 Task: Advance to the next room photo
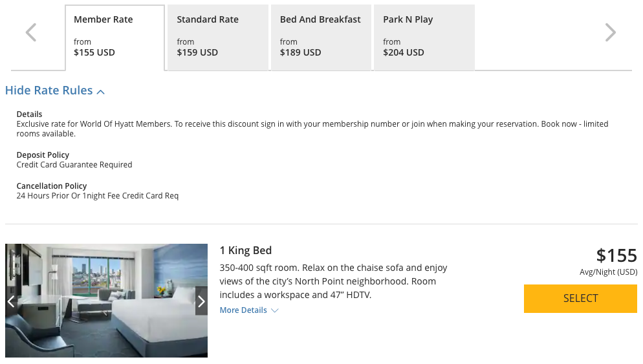tap(201, 301)
